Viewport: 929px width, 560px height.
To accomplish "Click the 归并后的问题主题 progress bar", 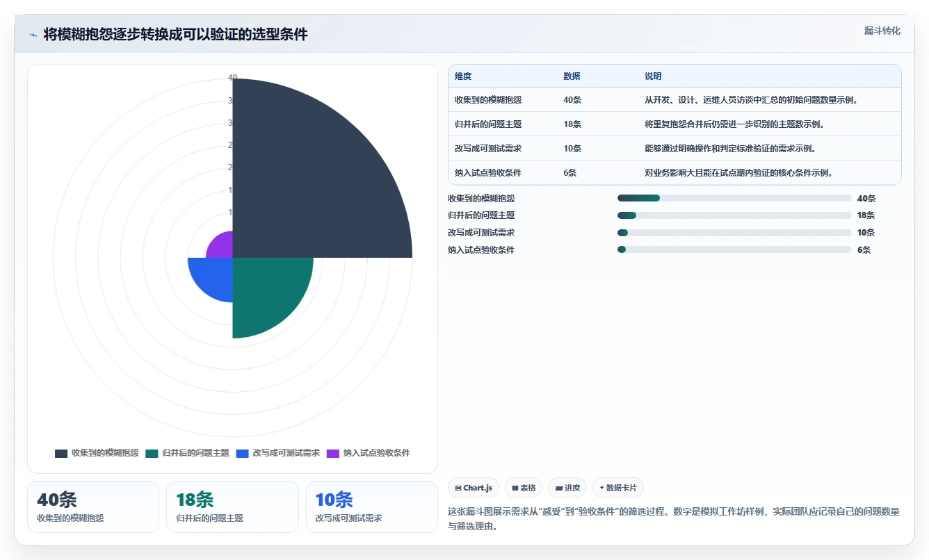I will pyautogui.click(x=734, y=215).
